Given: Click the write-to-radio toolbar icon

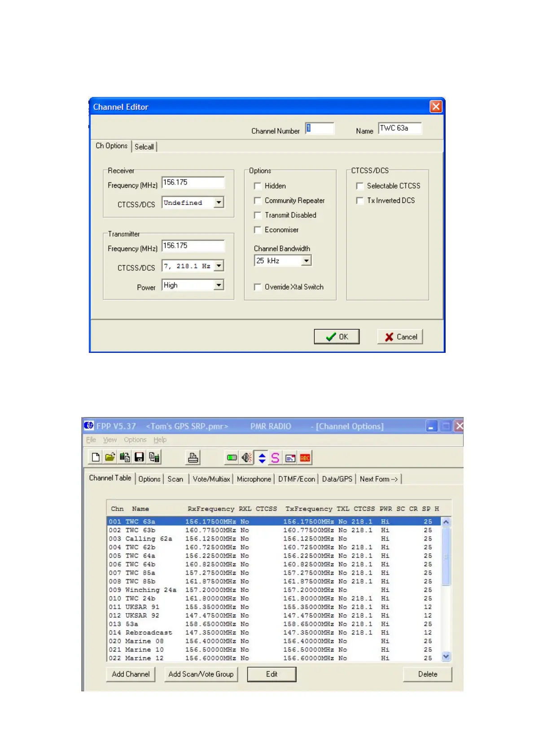Looking at the screenshot, I should [154, 457].
